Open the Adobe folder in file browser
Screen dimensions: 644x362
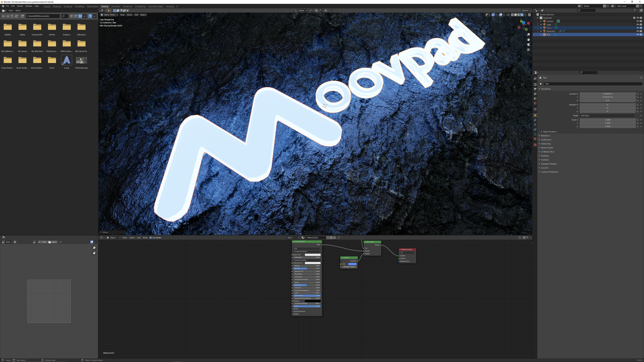pyautogui.click(x=22, y=29)
